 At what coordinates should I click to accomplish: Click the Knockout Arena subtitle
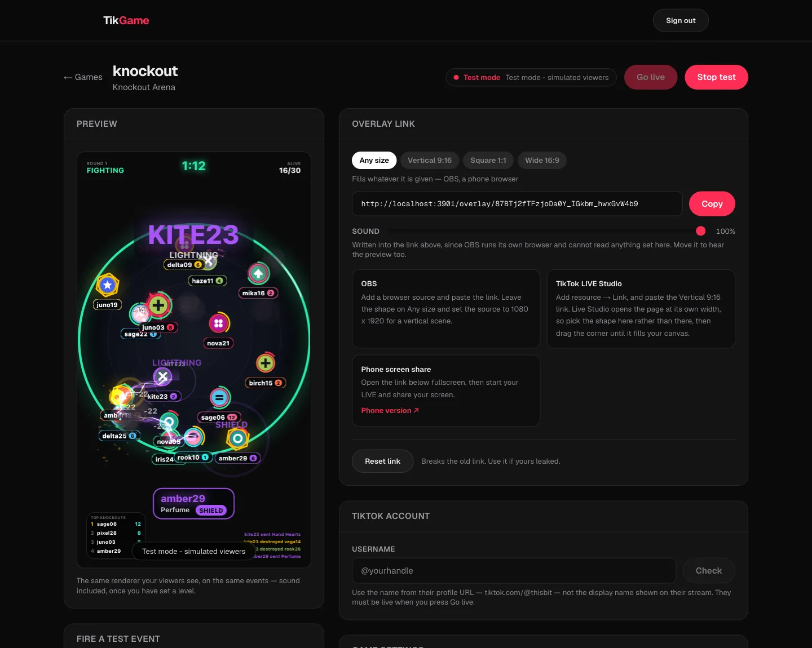click(x=144, y=87)
